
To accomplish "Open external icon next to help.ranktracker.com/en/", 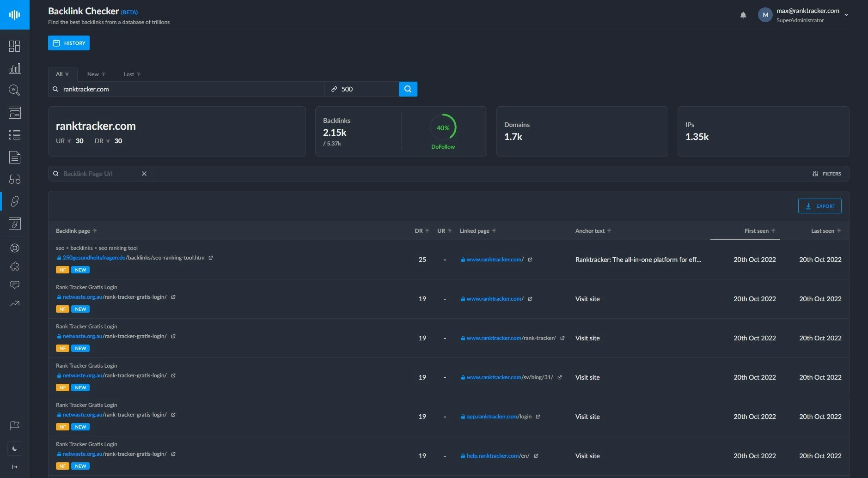I will point(536,456).
